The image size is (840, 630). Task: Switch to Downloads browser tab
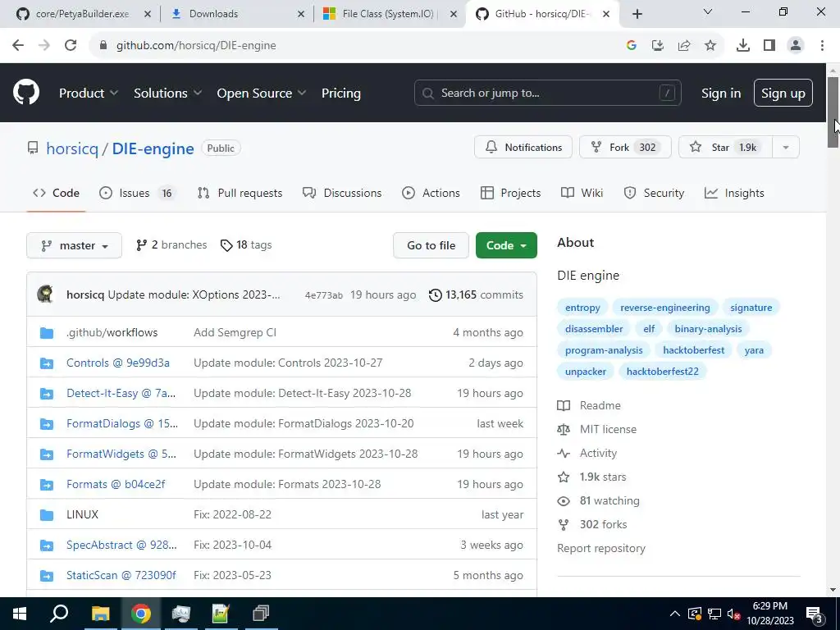(235, 14)
